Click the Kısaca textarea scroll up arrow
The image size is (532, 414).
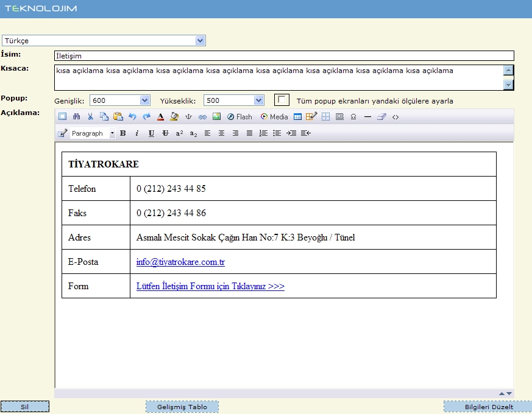(508, 70)
